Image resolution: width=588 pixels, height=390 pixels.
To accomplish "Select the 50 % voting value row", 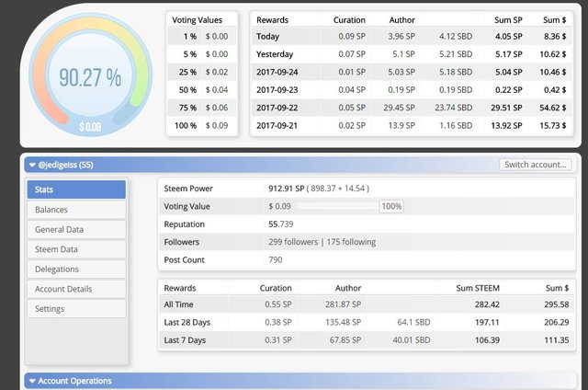I will (x=202, y=90).
